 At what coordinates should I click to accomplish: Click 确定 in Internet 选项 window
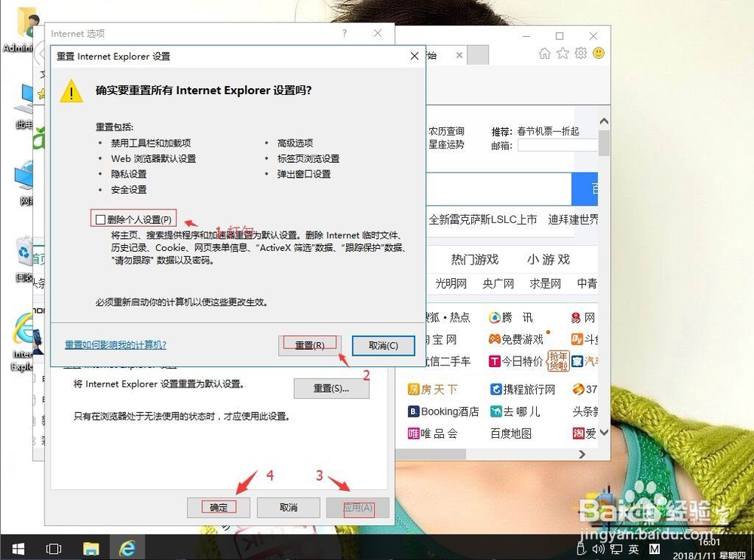[x=219, y=507]
